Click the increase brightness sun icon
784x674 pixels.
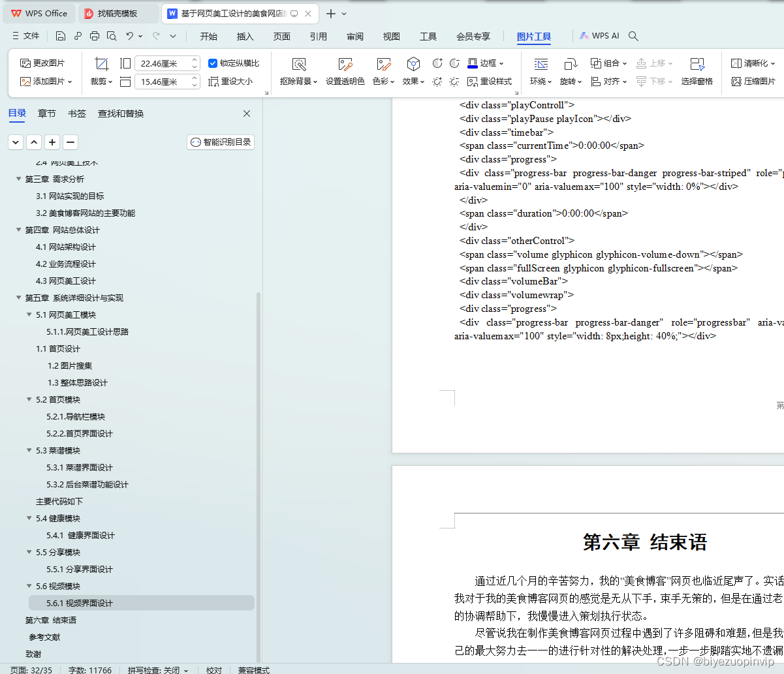(437, 82)
